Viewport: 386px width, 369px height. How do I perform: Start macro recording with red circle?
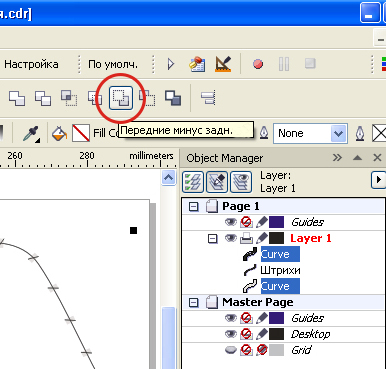pyautogui.click(x=258, y=64)
